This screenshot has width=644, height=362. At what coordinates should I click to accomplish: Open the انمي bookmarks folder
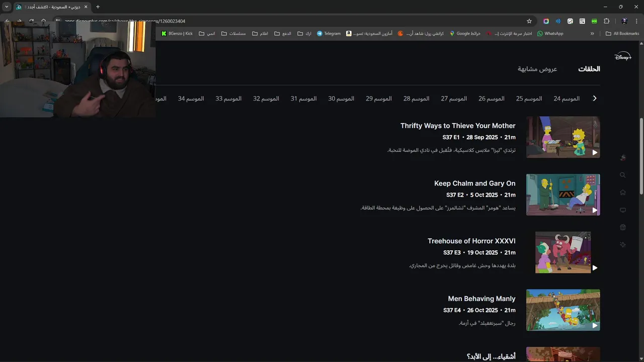(207, 34)
